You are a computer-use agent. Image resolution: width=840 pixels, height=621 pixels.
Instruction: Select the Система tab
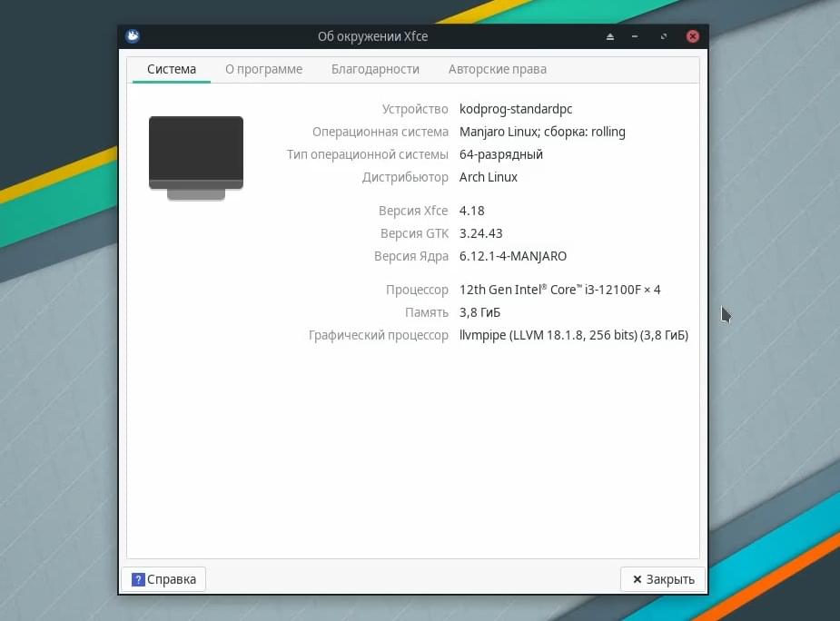pyautogui.click(x=172, y=70)
